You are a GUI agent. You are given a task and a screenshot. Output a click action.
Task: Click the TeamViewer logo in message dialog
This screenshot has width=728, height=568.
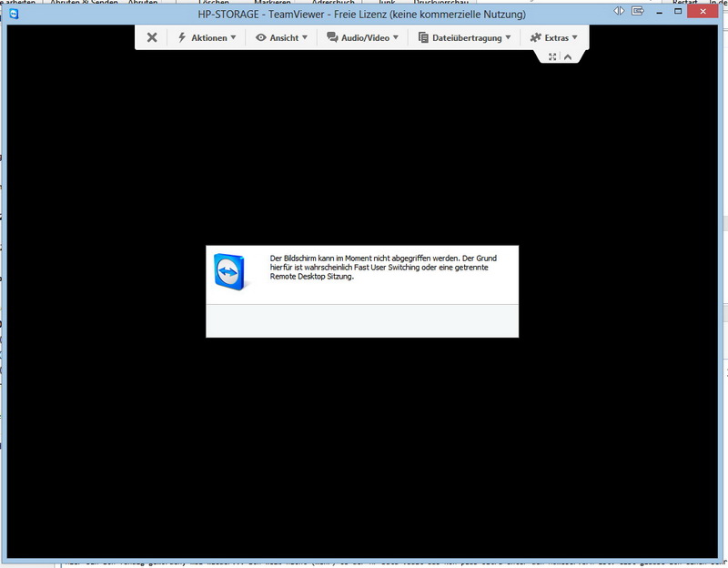tap(230, 272)
